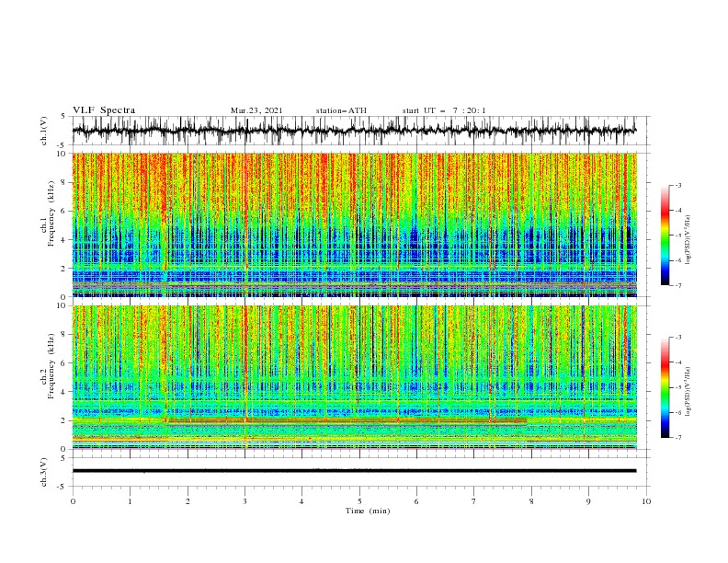Screen dimensions: 728x563
Task: Click the "ch.3(V)" waveform axis label
Action: coord(44,472)
